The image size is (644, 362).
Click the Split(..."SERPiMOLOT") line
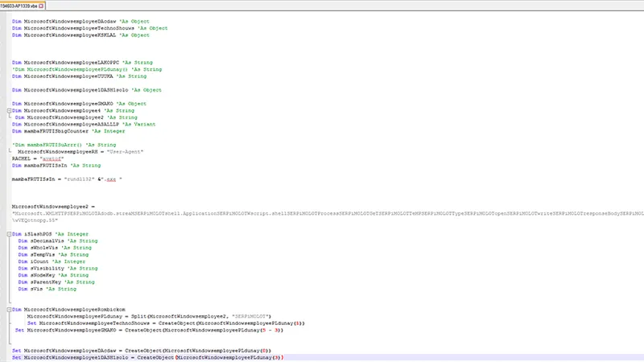(149, 316)
